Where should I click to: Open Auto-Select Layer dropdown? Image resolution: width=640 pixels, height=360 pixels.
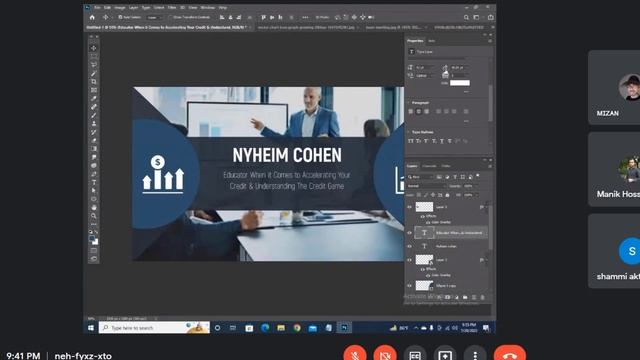tap(154, 18)
